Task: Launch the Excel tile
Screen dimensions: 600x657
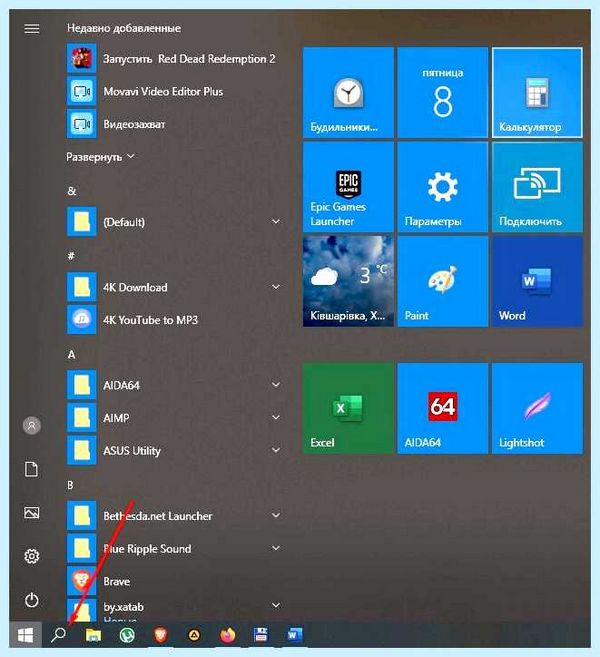Action: 348,408
